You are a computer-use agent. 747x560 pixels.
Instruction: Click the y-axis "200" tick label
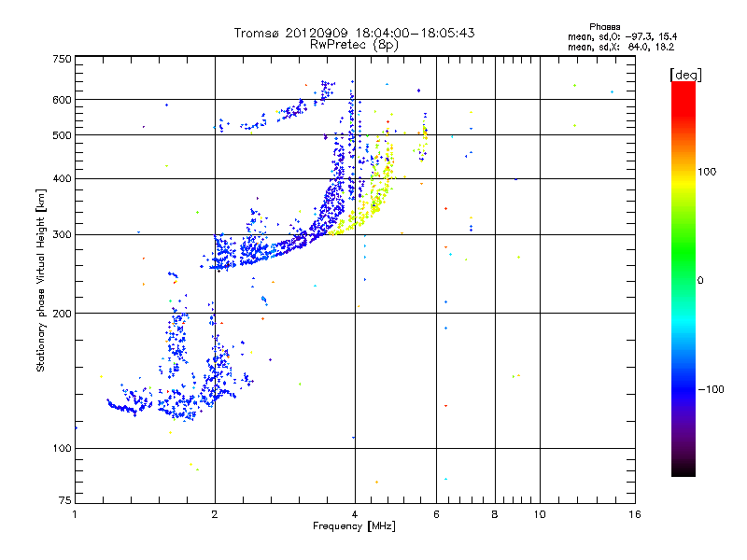[62, 314]
